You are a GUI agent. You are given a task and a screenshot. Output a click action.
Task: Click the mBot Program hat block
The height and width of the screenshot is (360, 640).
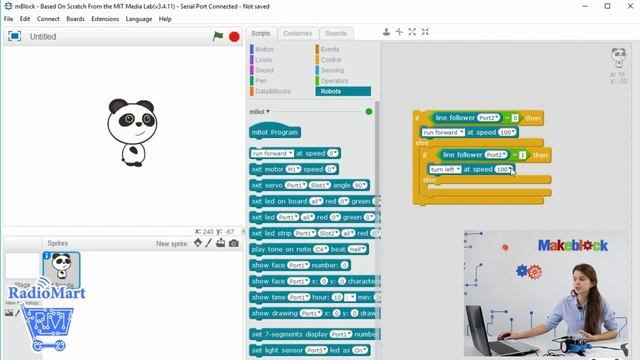point(275,132)
